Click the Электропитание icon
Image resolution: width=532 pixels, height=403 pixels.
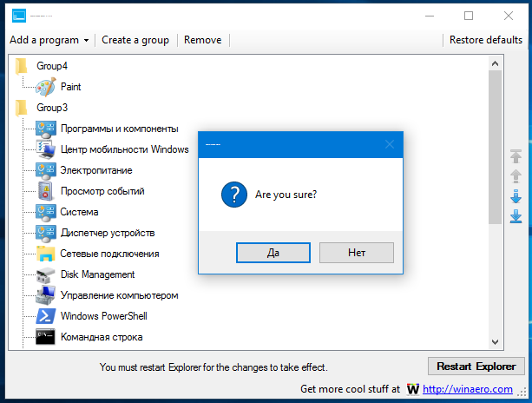(45, 171)
